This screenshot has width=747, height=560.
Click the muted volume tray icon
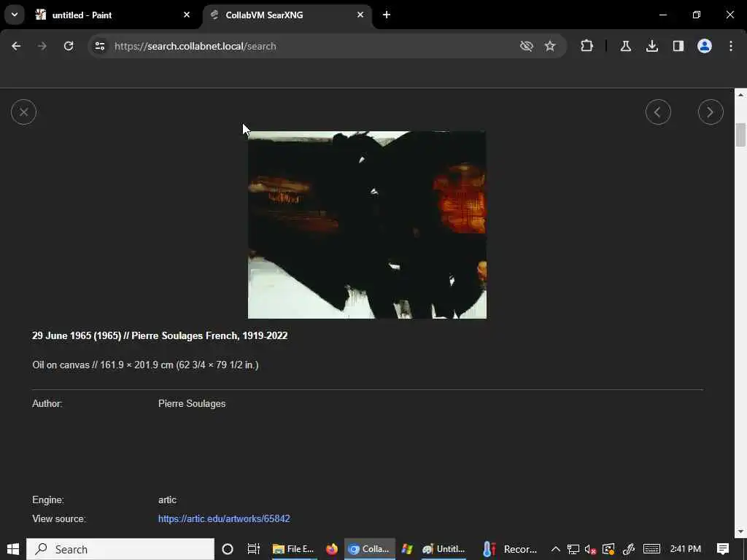tap(590, 549)
